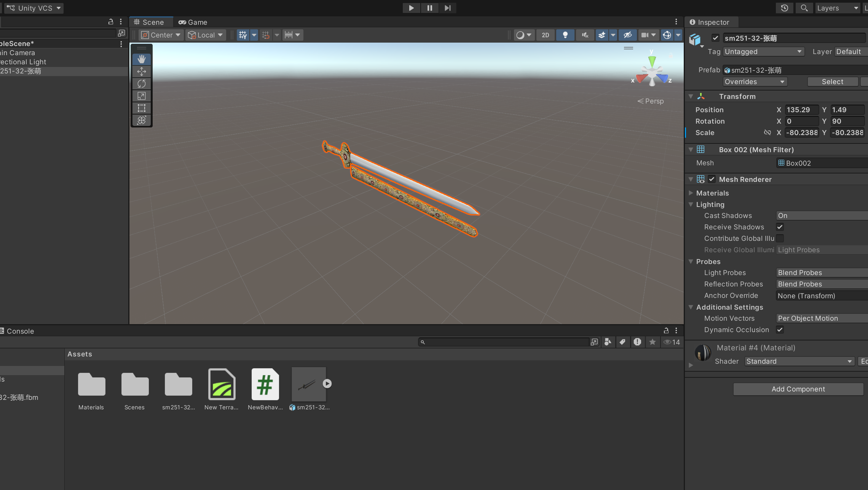Switch to the Game tab
The width and height of the screenshot is (868, 490).
pos(193,22)
